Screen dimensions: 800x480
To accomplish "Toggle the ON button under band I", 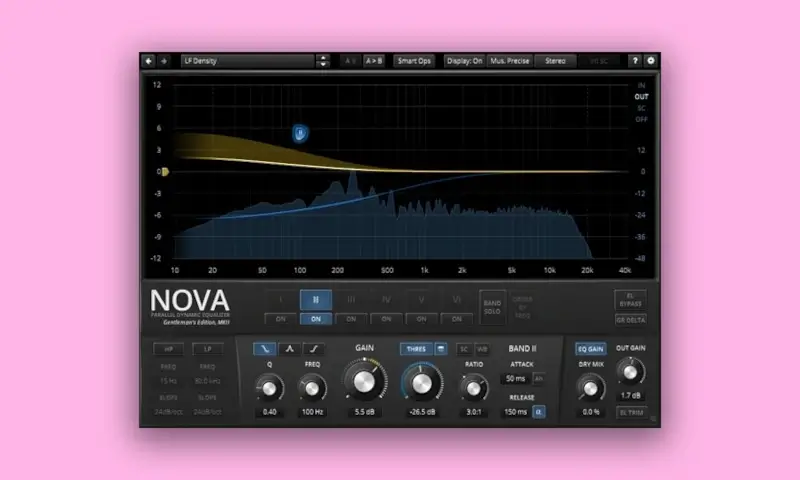I will click(281, 319).
